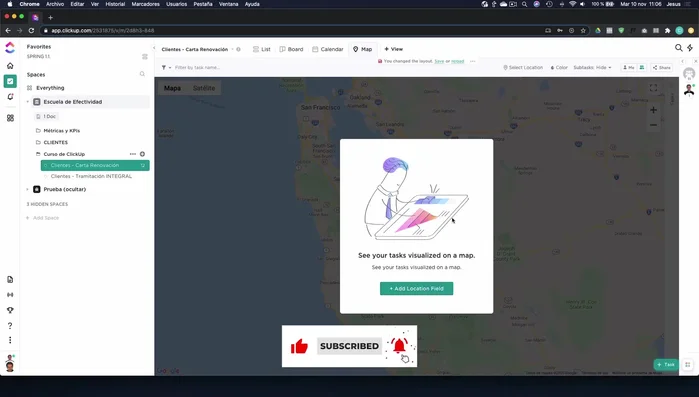Toggle the assignees filter icon beside Me
Image resolution: width=699 pixels, height=397 pixels.
pos(641,67)
